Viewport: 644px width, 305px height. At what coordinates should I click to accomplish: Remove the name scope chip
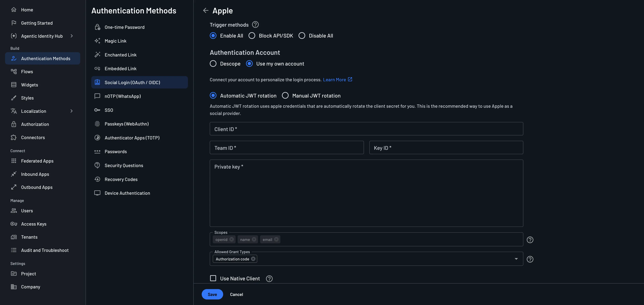254,239
